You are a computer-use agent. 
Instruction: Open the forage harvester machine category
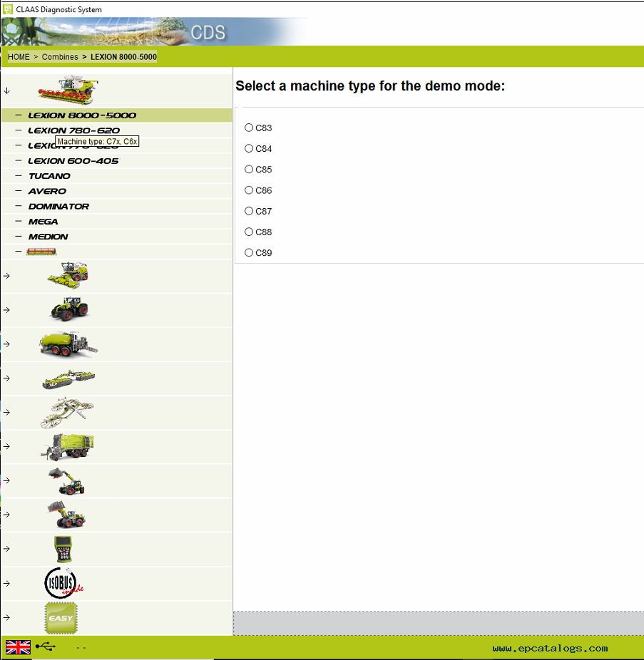coord(68,275)
